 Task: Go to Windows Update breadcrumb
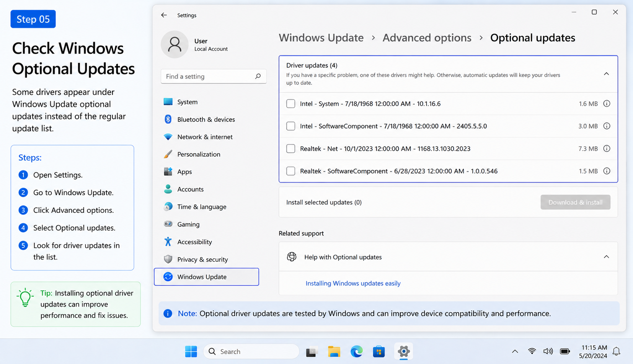[x=321, y=38]
